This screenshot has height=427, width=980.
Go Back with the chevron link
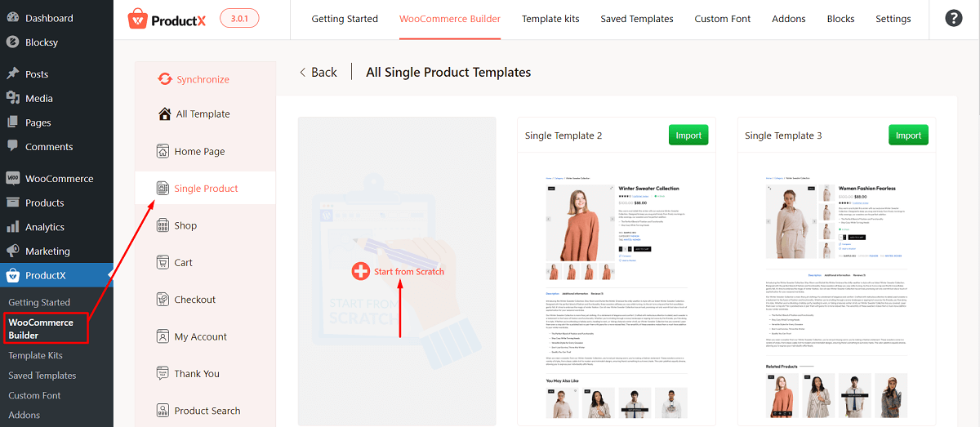pyautogui.click(x=318, y=72)
